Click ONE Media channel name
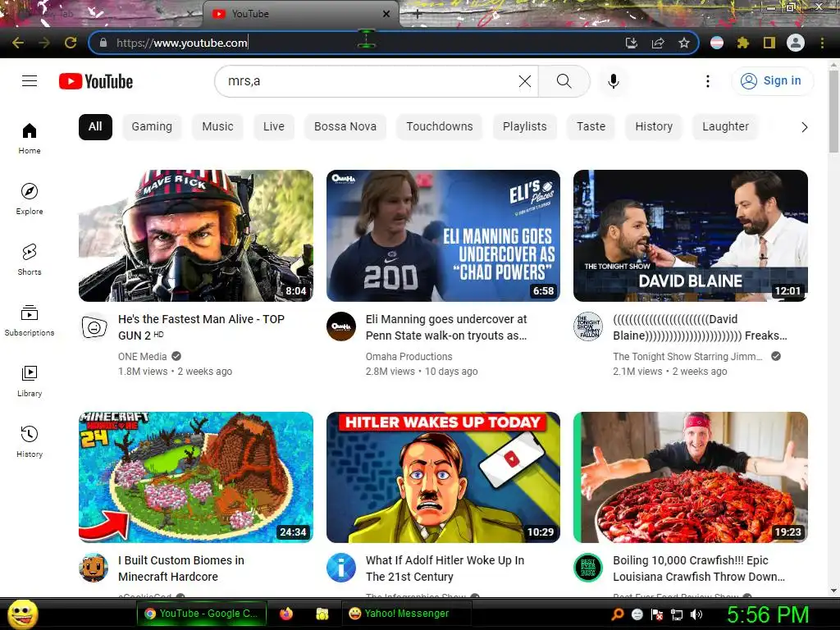 (x=143, y=357)
